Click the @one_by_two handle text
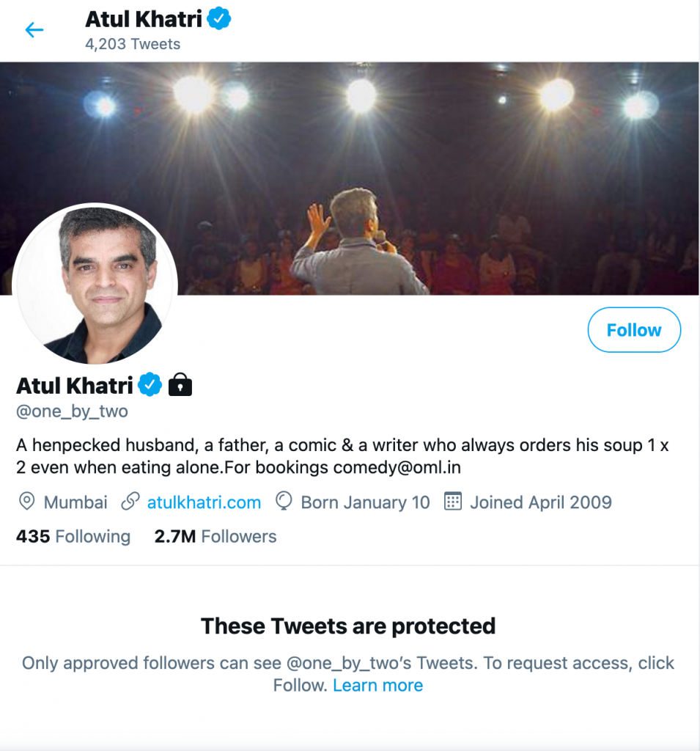Viewport: 700px width, 751px height. point(73,411)
